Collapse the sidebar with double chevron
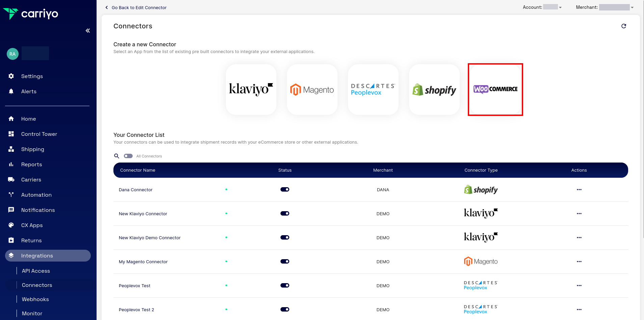This screenshot has height=320, width=644. [88, 31]
